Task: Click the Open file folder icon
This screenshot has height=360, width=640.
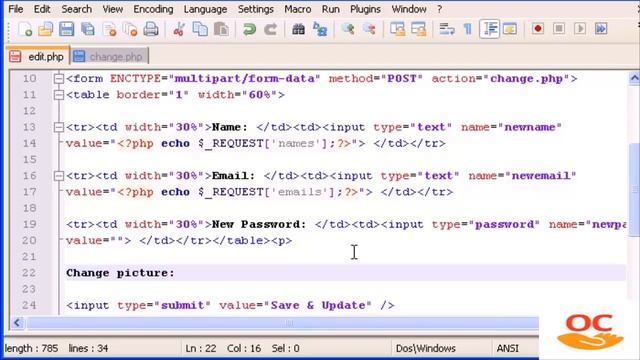Action: click(46, 29)
